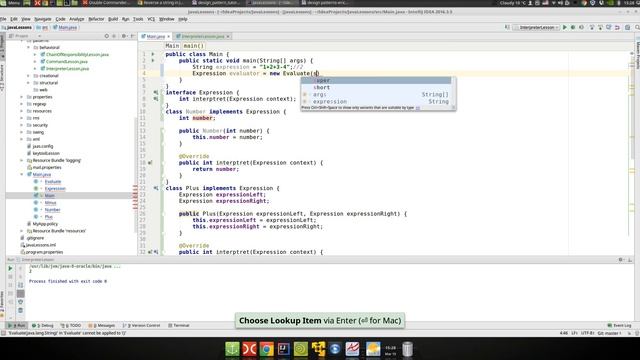The image size is (640, 360).
Task: Open the Run panel settings gear
Action: click(620, 260)
